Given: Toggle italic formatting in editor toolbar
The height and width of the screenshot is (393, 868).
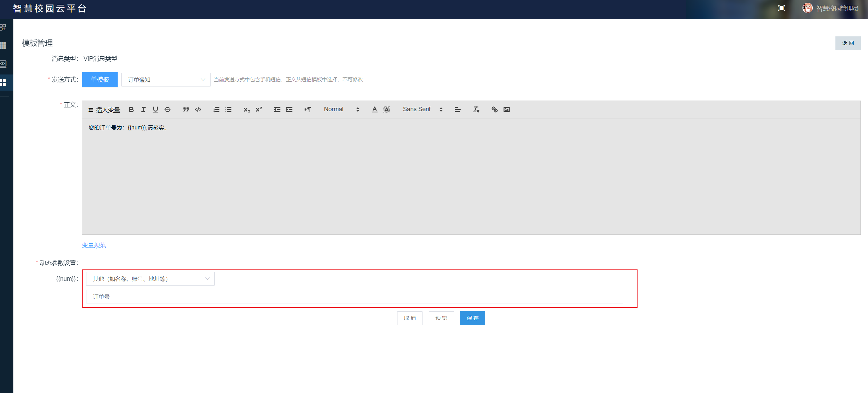Looking at the screenshot, I should click(x=143, y=109).
